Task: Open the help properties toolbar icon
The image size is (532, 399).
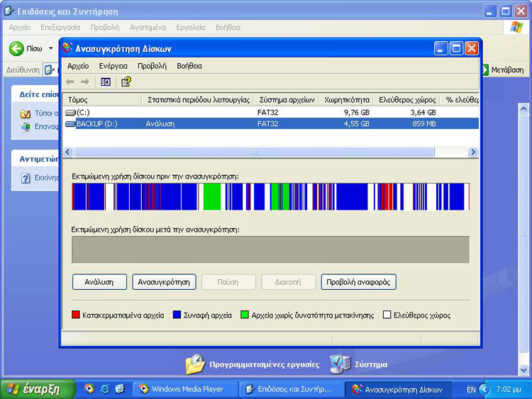Action: coord(126,82)
